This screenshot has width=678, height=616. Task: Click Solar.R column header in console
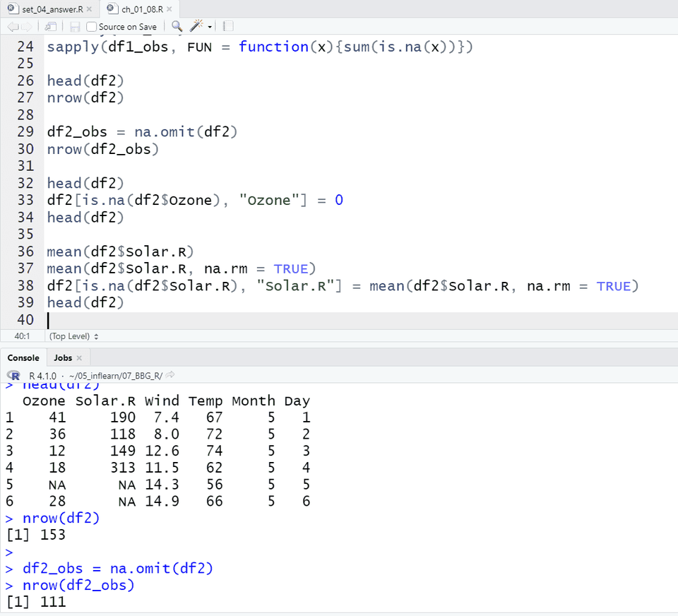point(105,401)
